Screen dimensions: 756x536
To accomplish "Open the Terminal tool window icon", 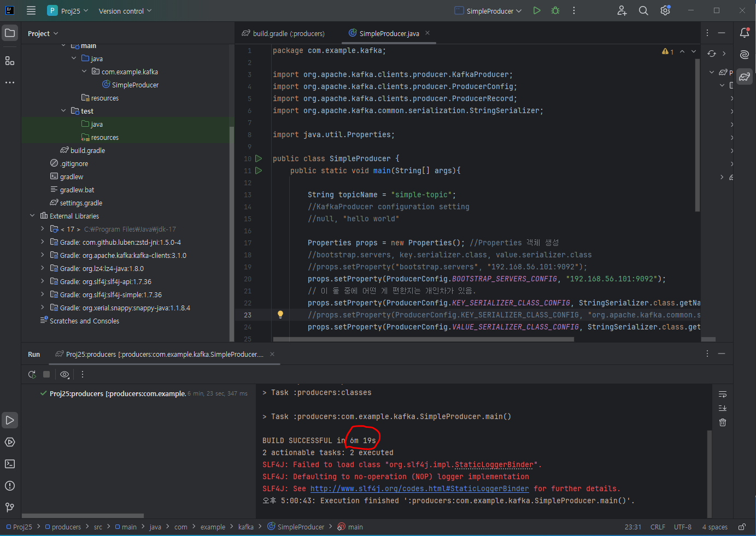I will point(10,464).
